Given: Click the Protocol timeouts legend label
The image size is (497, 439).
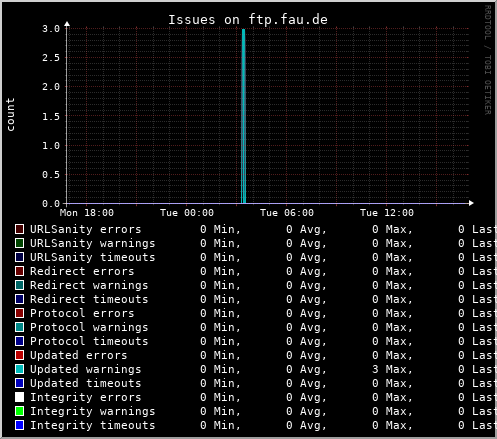Looking at the screenshot, I should 89,341.
